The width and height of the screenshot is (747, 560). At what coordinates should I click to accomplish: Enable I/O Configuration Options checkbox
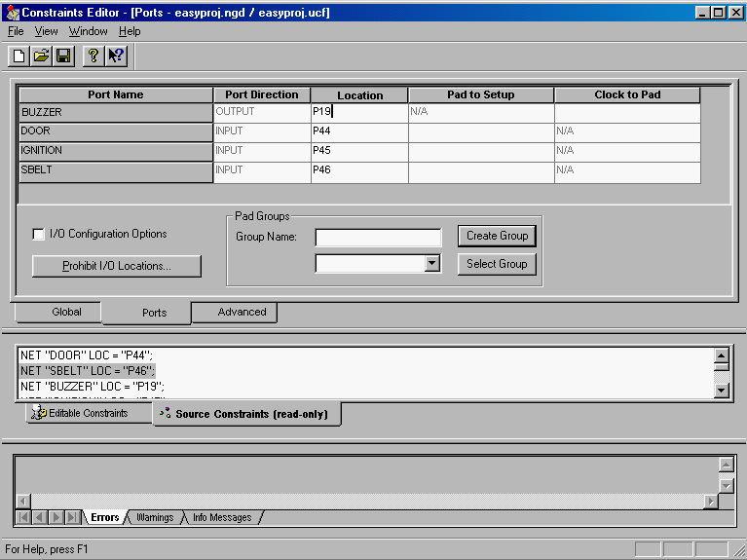[x=39, y=235]
